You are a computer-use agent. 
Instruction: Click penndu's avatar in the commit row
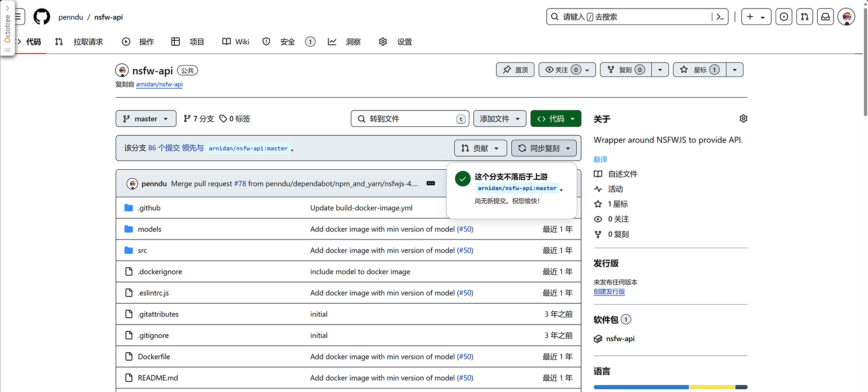132,183
